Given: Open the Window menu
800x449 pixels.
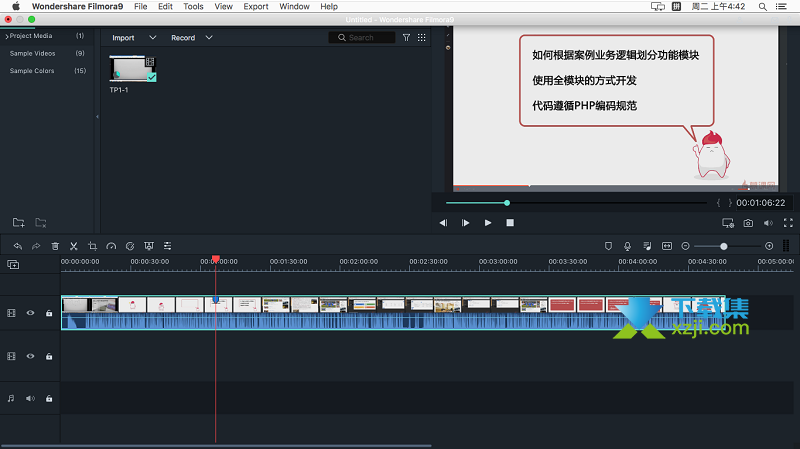Looking at the screenshot, I should [294, 7].
